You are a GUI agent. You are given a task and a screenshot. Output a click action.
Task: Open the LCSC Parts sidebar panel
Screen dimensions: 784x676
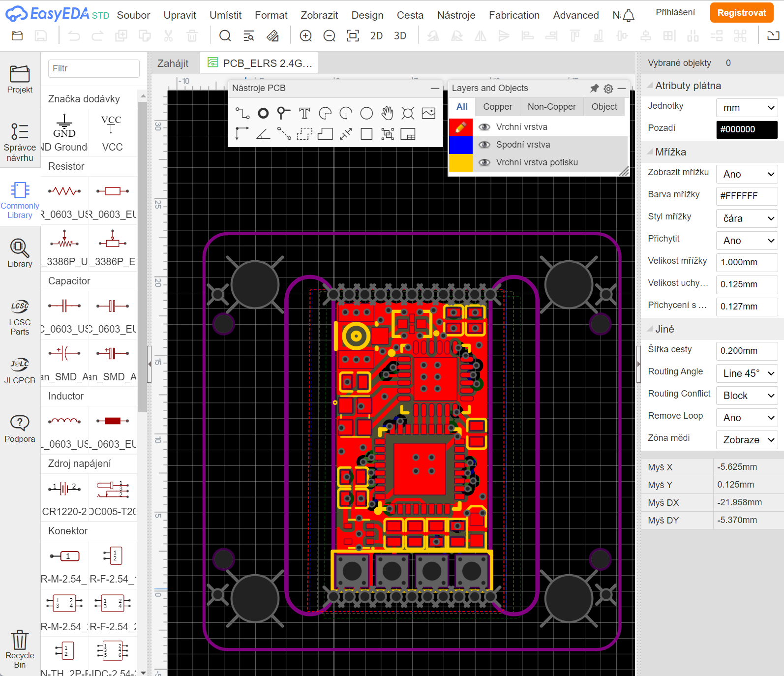pos(20,317)
